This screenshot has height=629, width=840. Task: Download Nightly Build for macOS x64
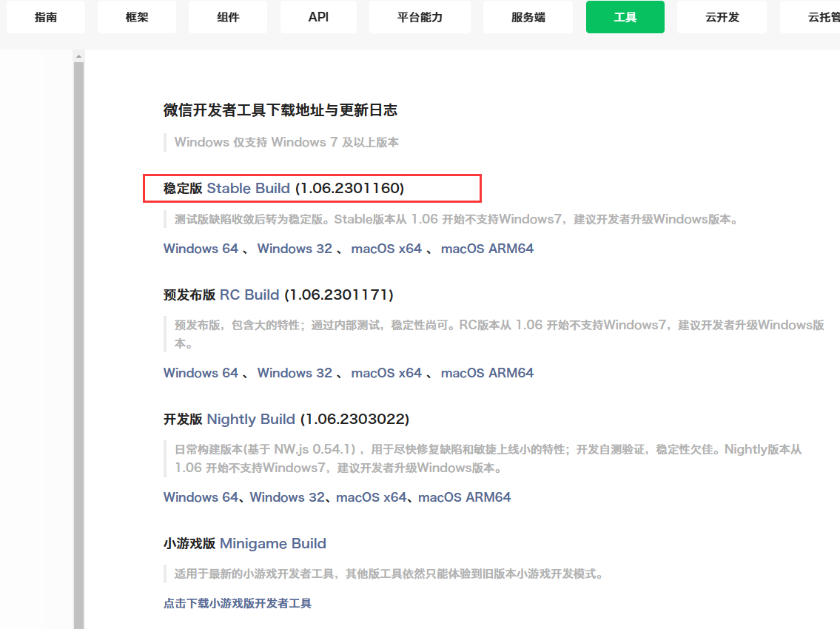[x=372, y=497]
